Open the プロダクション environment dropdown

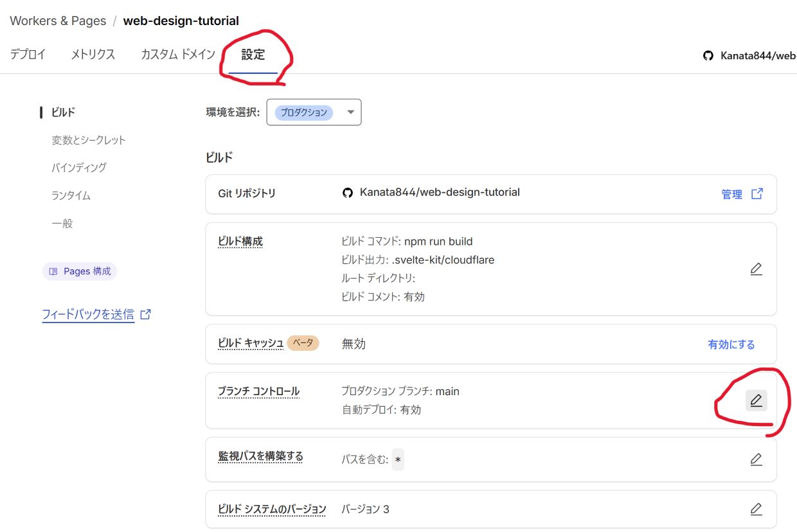coord(314,112)
